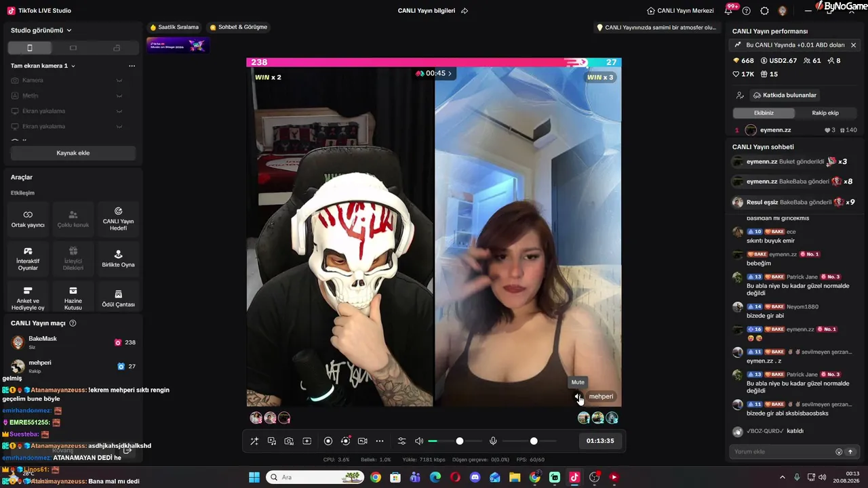868x488 pixels.
Task: Toggle visibility of the Metin source
Action: coord(119,96)
